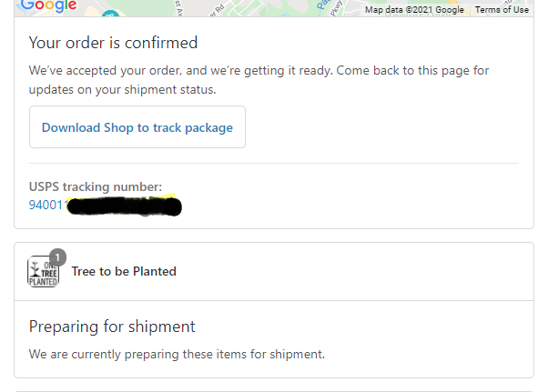
Task: Click the Tree to be Planted item name
Action: 124,271
